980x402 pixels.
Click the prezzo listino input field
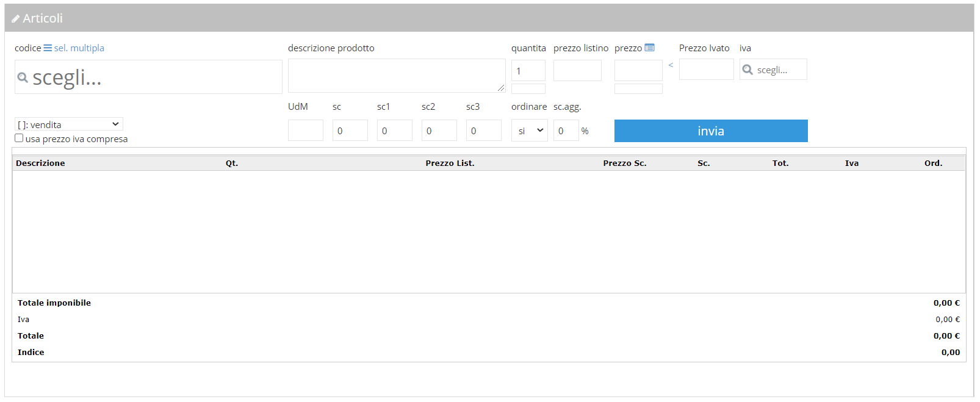(x=577, y=70)
